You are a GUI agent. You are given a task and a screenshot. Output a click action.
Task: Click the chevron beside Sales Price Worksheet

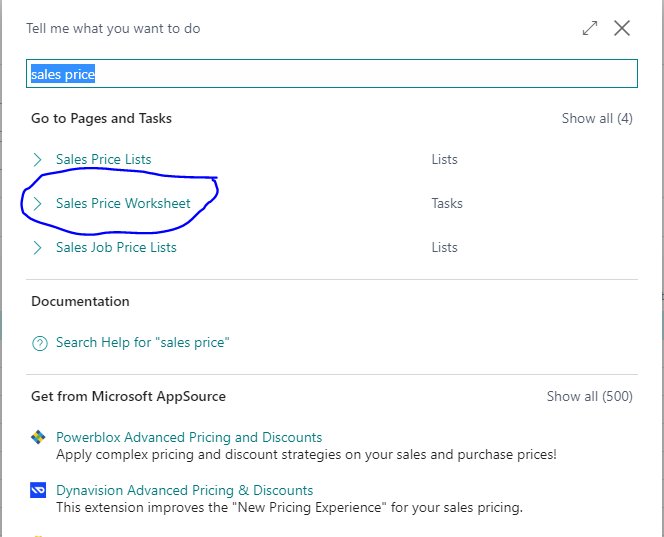click(37, 204)
